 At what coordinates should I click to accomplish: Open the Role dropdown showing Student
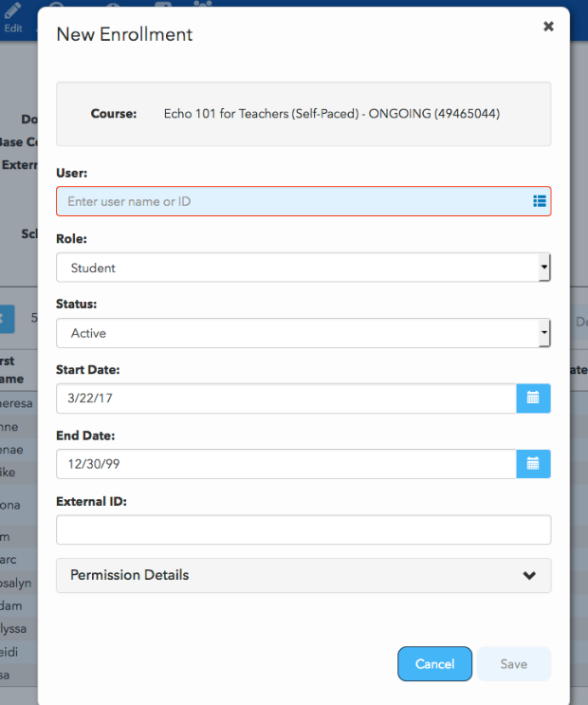303,268
